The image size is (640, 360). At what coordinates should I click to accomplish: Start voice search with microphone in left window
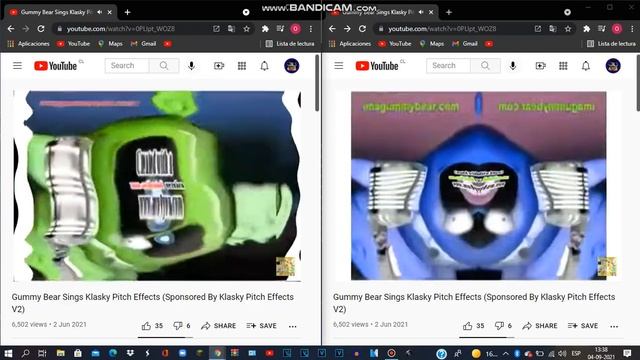[x=191, y=66]
